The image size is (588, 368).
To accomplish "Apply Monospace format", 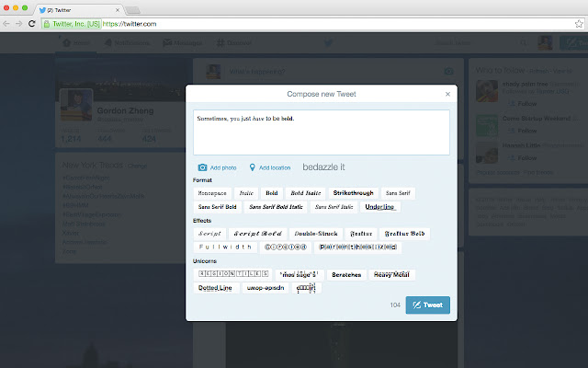I will pyautogui.click(x=212, y=193).
